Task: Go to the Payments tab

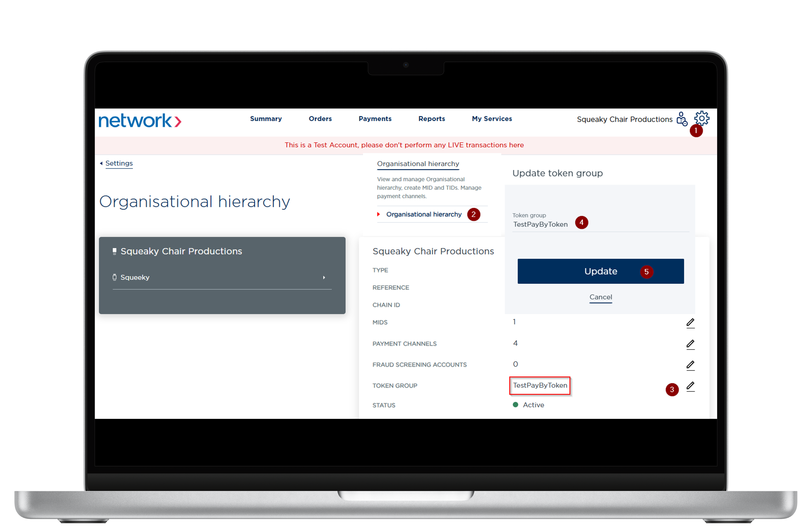Action: (x=375, y=119)
